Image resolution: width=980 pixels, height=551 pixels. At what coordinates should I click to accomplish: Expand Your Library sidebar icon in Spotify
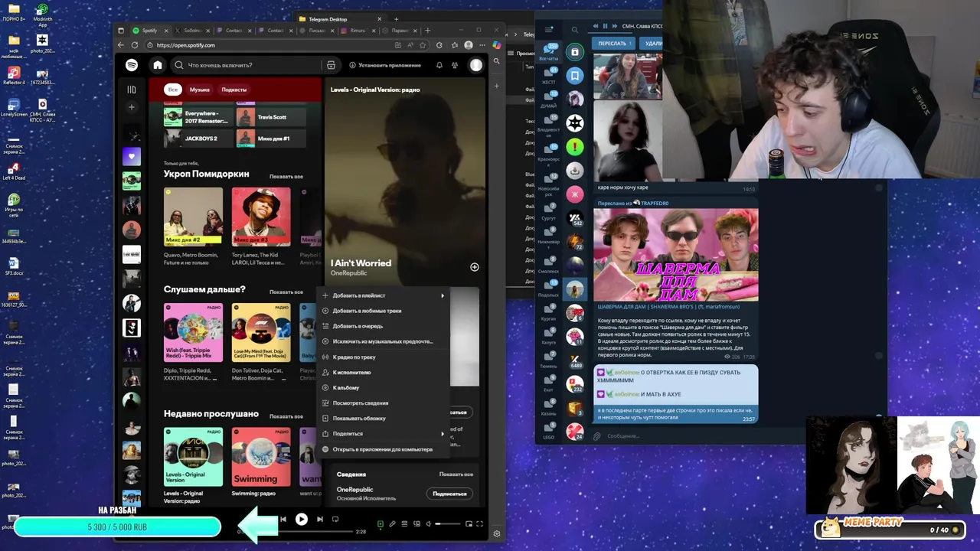point(132,90)
